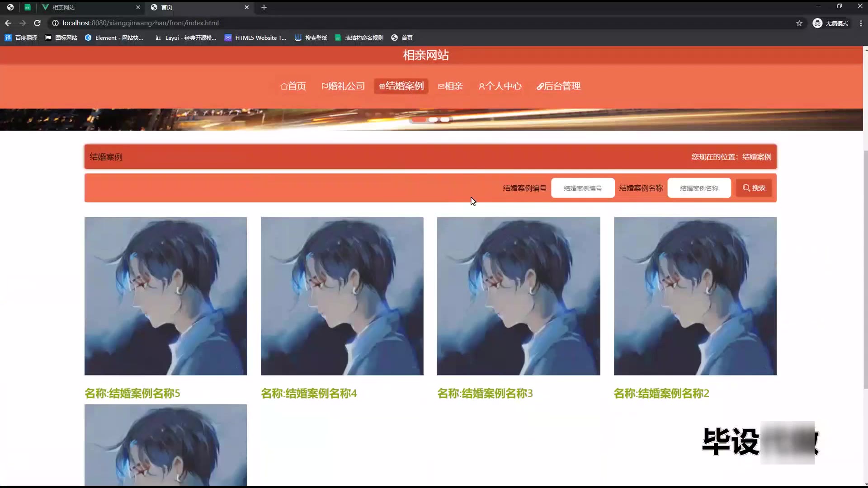Select the 首页 browser tab
Viewport: 868px width, 488px height.
[199, 7]
